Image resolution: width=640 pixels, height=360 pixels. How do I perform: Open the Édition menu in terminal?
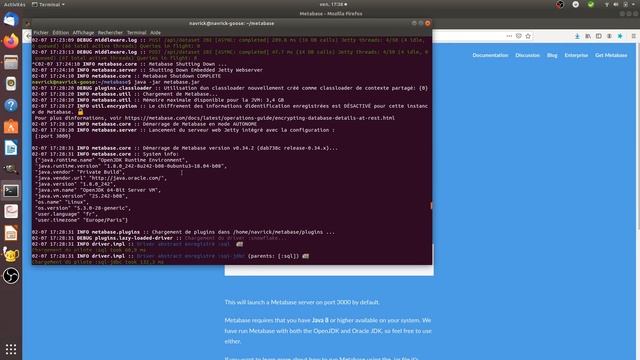click(x=60, y=33)
